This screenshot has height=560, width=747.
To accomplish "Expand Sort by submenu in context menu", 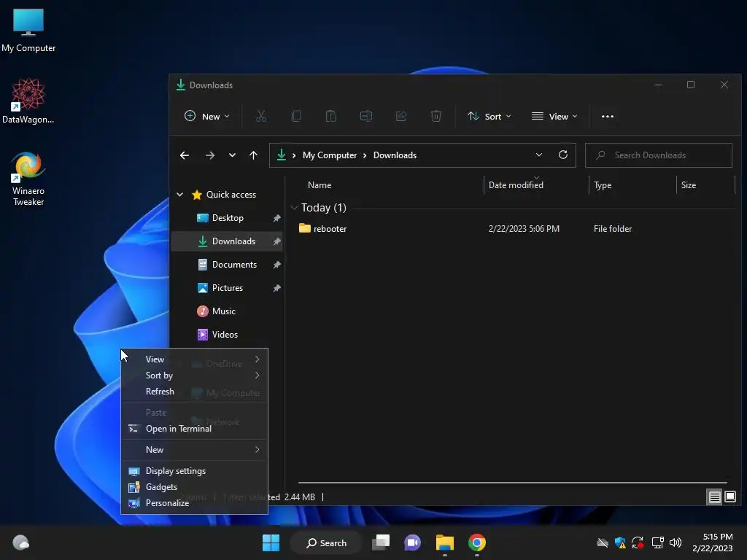I will tap(194, 376).
